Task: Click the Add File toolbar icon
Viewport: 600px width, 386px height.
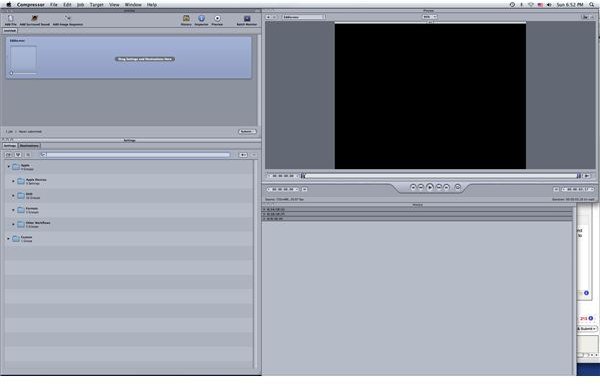Action: pyautogui.click(x=10, y=19)
